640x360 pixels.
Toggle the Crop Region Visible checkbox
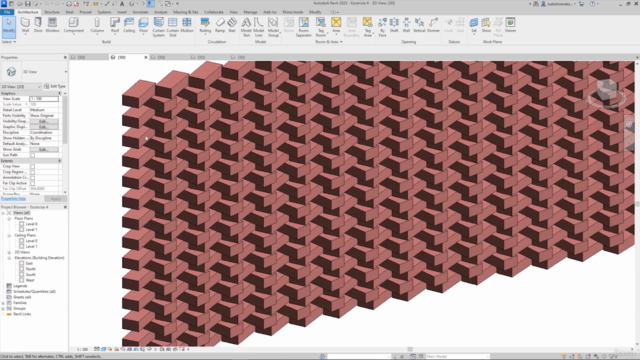pos(33,172)
